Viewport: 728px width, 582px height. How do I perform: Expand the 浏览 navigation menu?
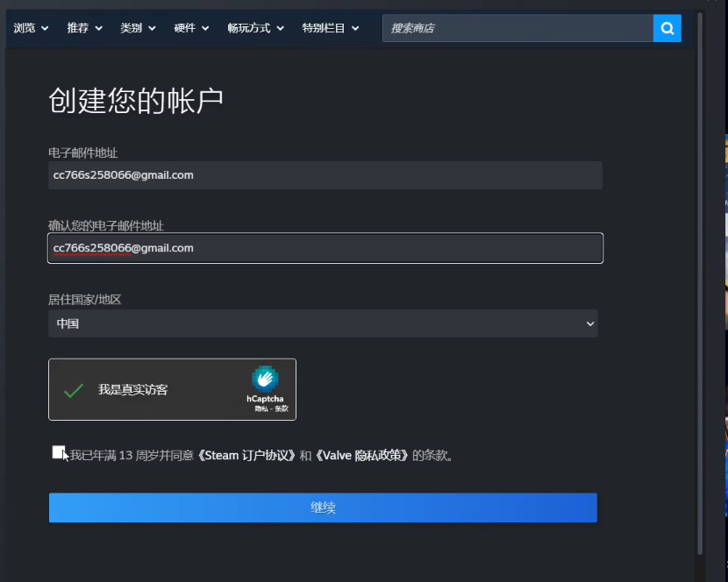(31, 28)
